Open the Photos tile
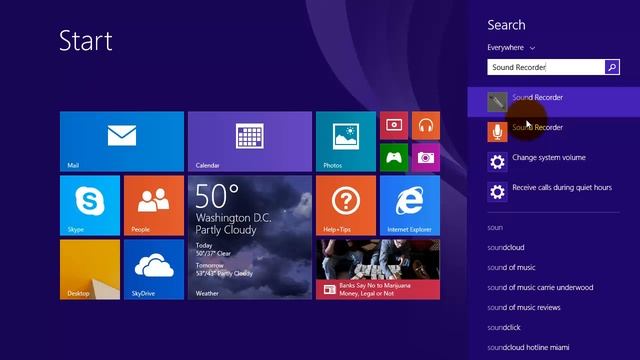 point(346,141)
